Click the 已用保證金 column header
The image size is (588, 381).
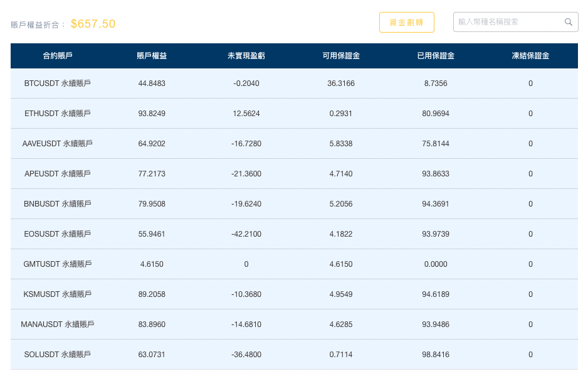[x=436, y=56]
